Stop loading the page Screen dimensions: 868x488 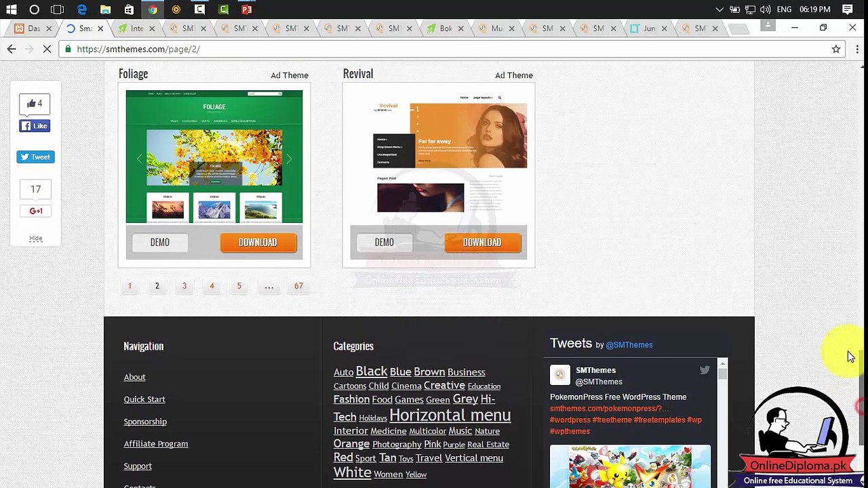[x=47, y=49]
